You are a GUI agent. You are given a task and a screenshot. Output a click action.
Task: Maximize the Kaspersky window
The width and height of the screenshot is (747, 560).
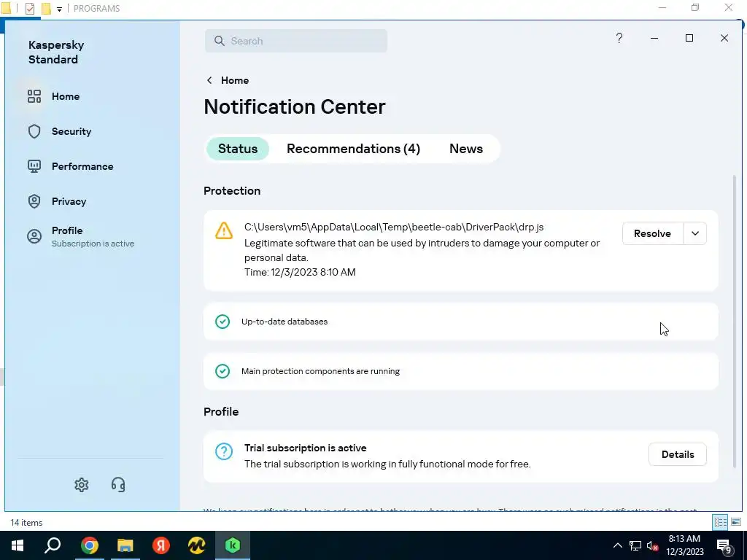click(689, 38)
